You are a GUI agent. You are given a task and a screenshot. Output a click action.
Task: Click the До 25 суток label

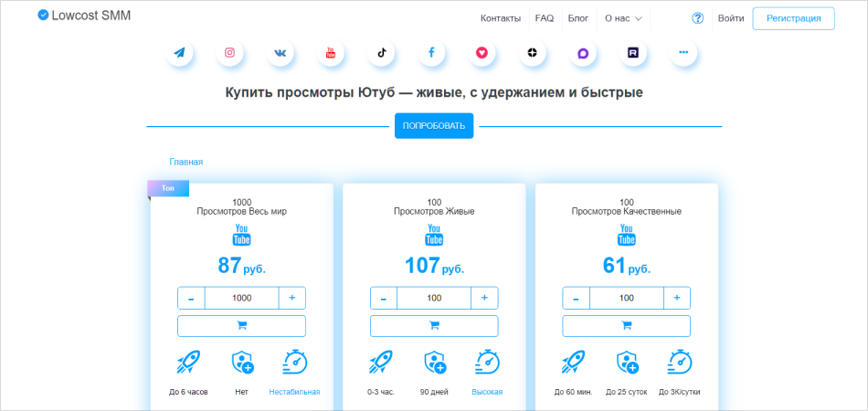tap(627, 392)
